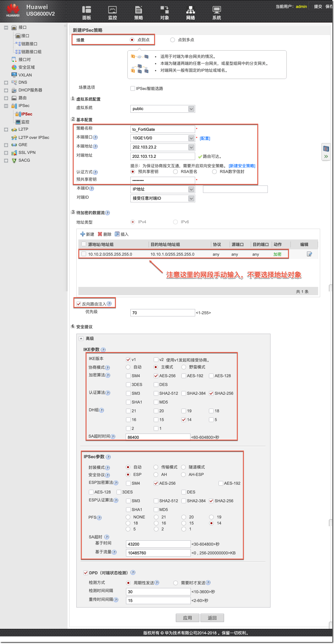Click the New Security Policy link
The height and width of the screenshot is (644, 334).
click(242, 166)
